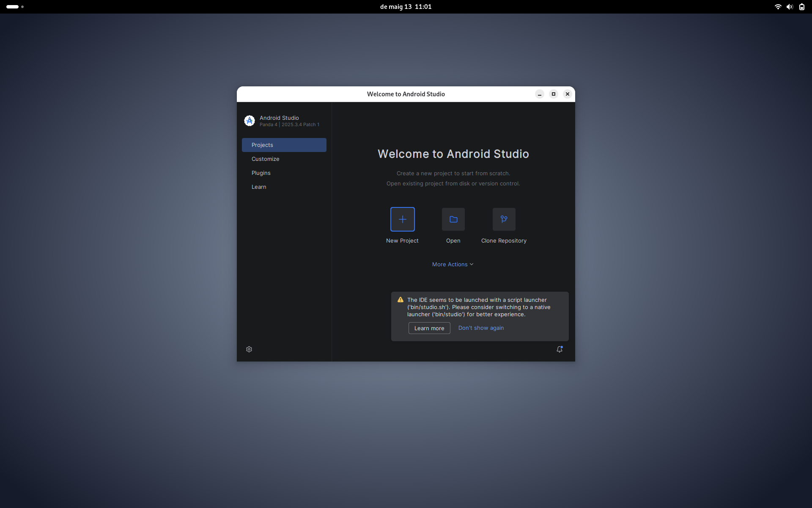Open the clock and date in the top bar
This screenshot has width=812, height=508.
[x=406, y=7]
